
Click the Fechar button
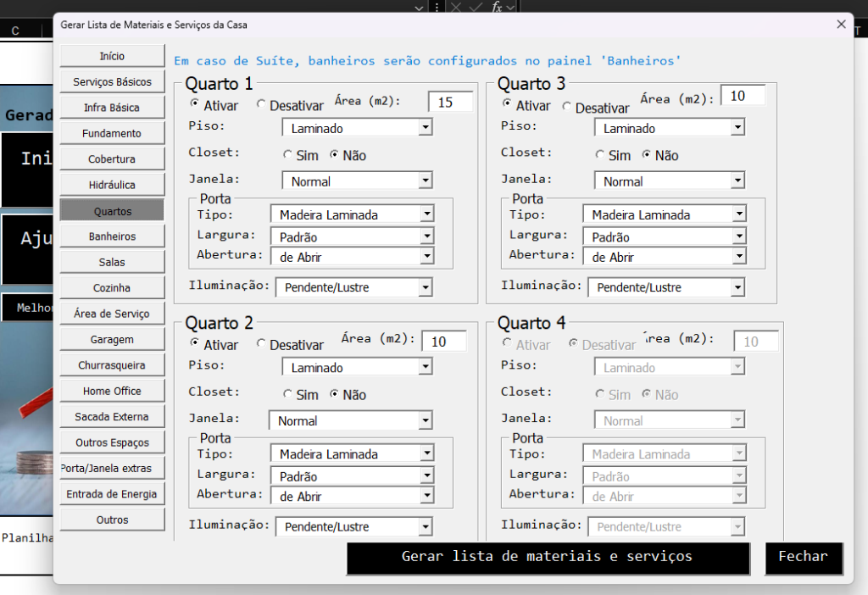(804, 558)
